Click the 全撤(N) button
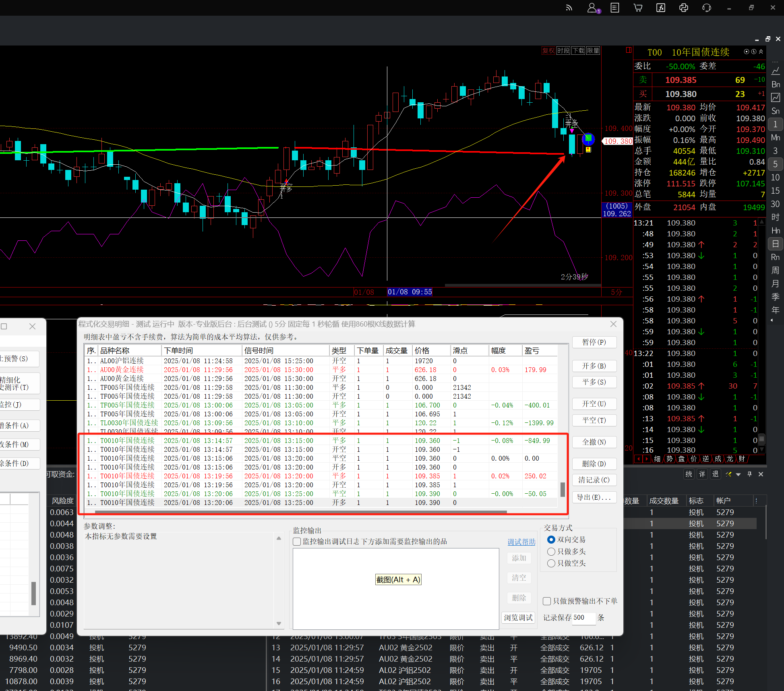This screenshot has height=691, width=784. click(x=594, y=442)
